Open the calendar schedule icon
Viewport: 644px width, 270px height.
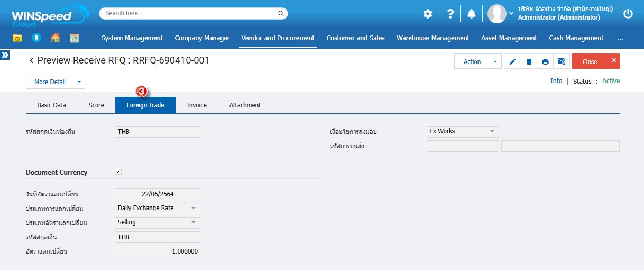[x=74, y=38]
